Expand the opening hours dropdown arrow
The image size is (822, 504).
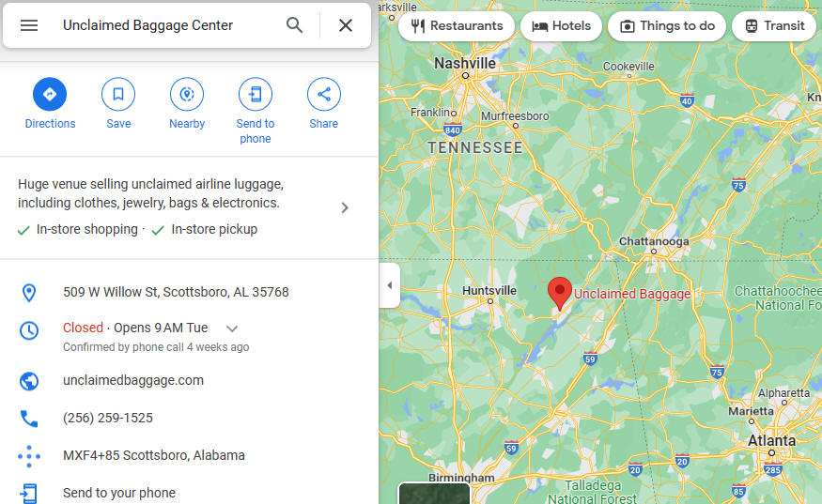pyautogui.click(x=232, y=328)
